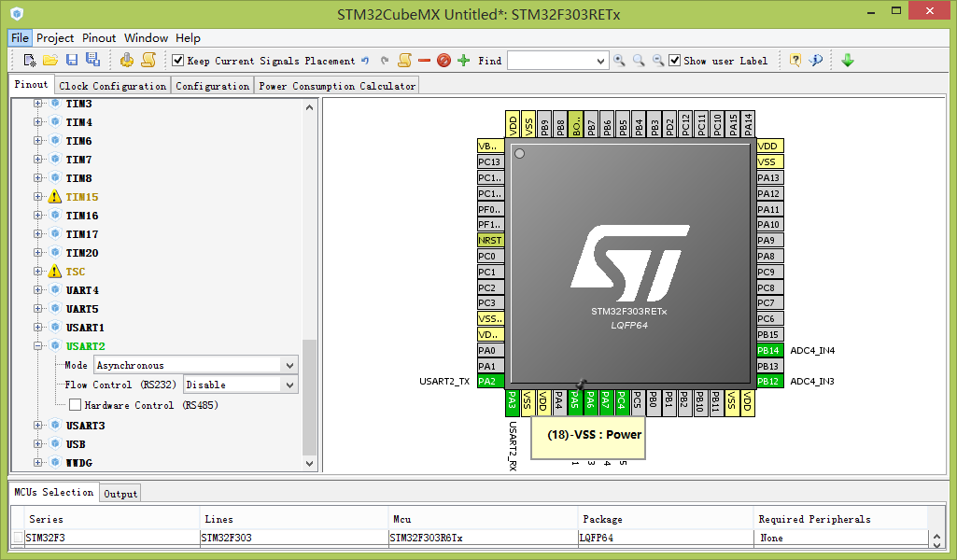Click the green plus Expand All icon

(464, 61)
